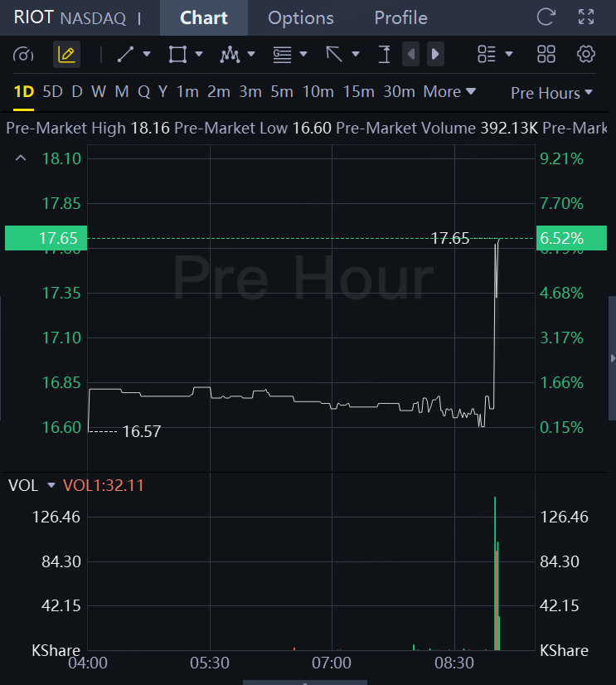Open the speedometer indicator icon
The height and width of the screenshot is (685, 616).
[x=23, y=55]
